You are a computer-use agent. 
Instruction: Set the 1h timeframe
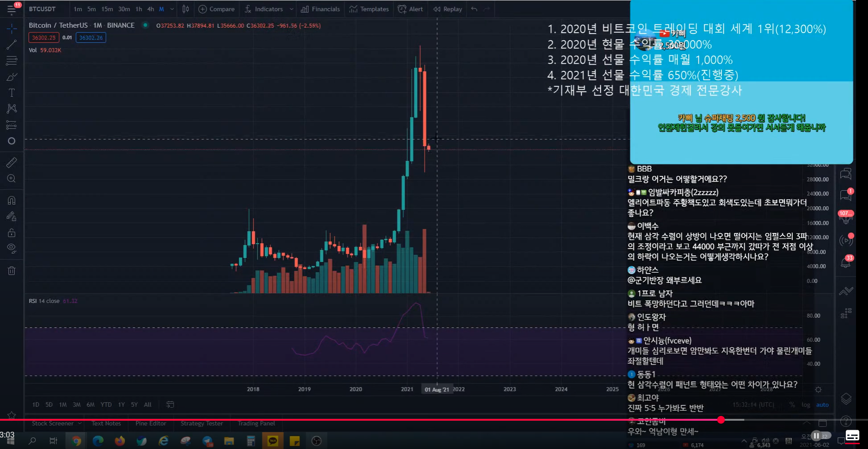pyautogui.click(x=139, y=9)
